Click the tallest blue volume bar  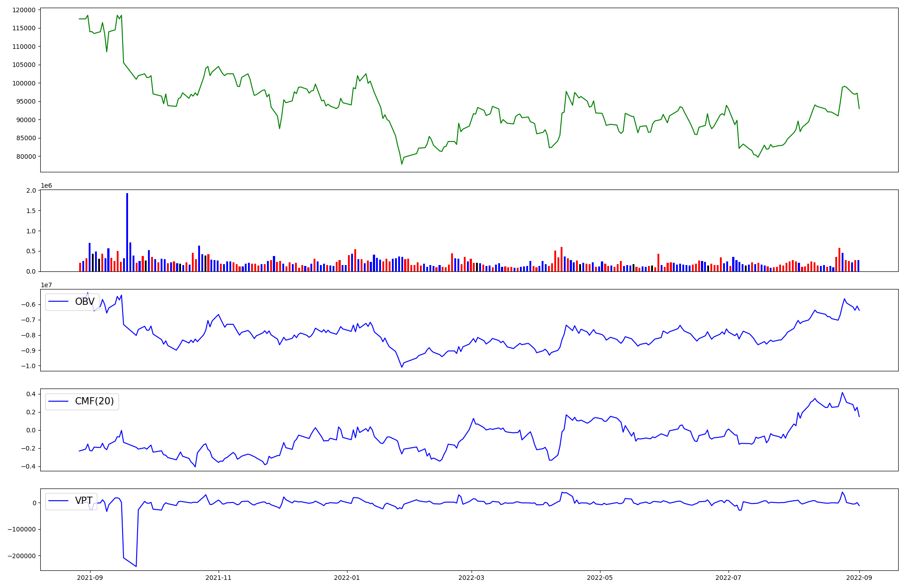tap(127, 232)
